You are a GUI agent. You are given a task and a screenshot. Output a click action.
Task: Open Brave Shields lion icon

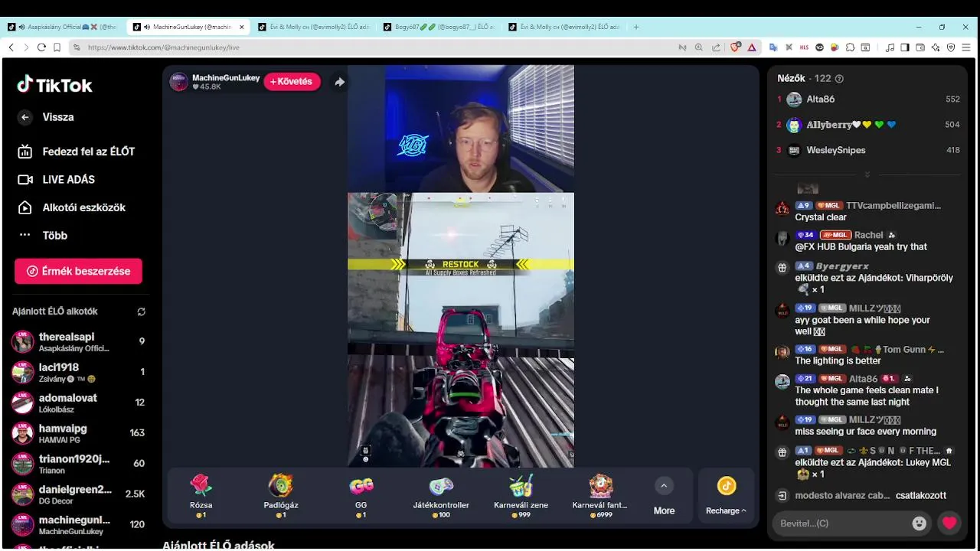[735, 47]
